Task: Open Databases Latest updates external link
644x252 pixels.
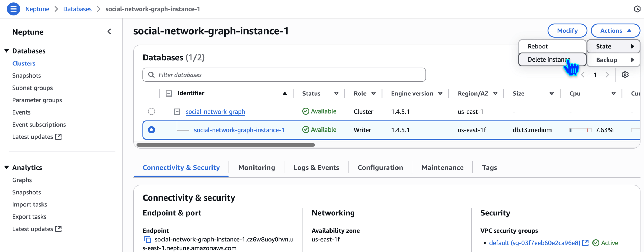Action: pyautogui.click(x=37, y=137)
